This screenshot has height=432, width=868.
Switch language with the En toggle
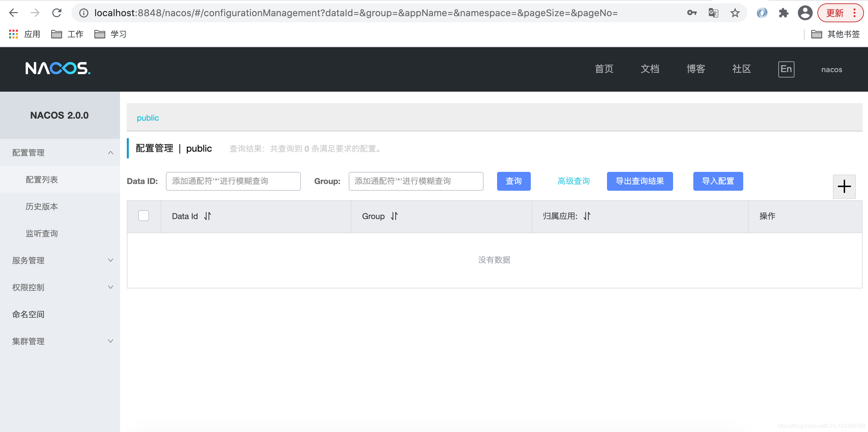(x=786, y=69)
